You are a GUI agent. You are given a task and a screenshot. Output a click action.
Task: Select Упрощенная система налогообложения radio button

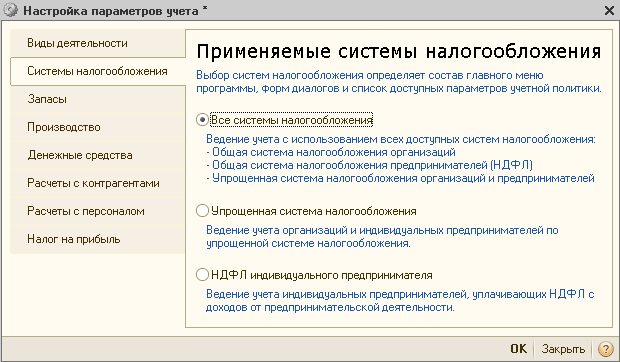click(202, 211)
